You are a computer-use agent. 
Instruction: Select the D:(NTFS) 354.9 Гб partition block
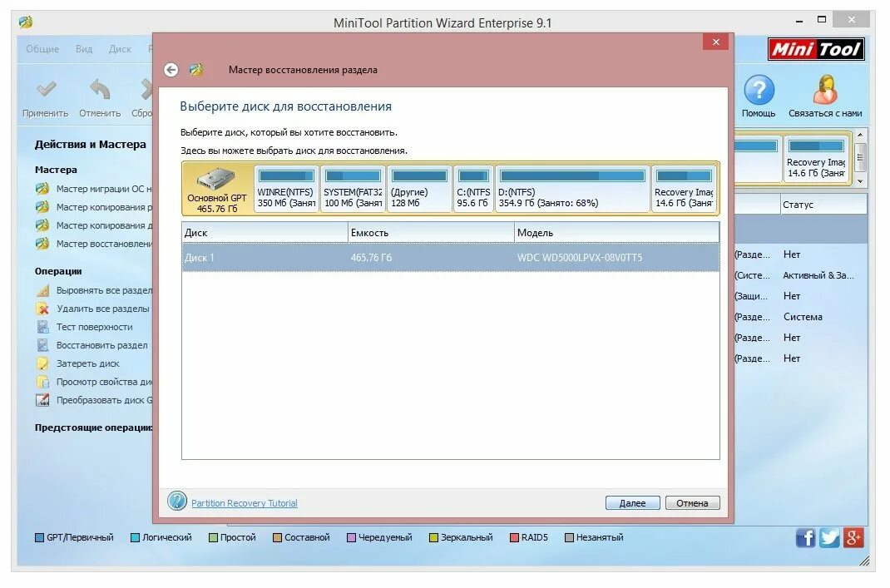pyautogui.click(x=572, y=189)
